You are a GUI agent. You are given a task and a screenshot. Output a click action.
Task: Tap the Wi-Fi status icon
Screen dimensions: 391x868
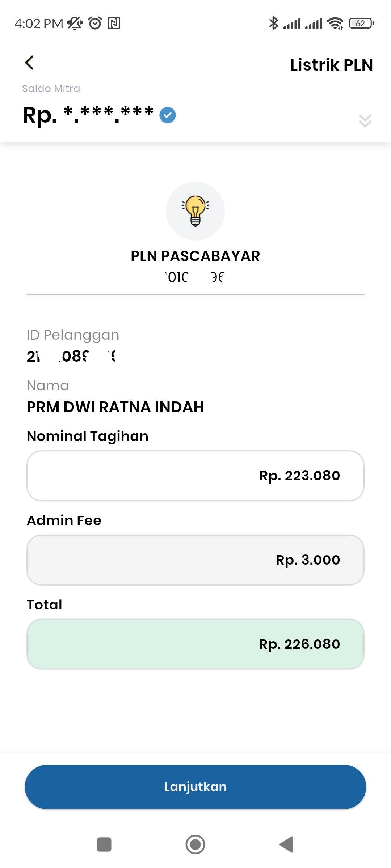pos(335,23)
